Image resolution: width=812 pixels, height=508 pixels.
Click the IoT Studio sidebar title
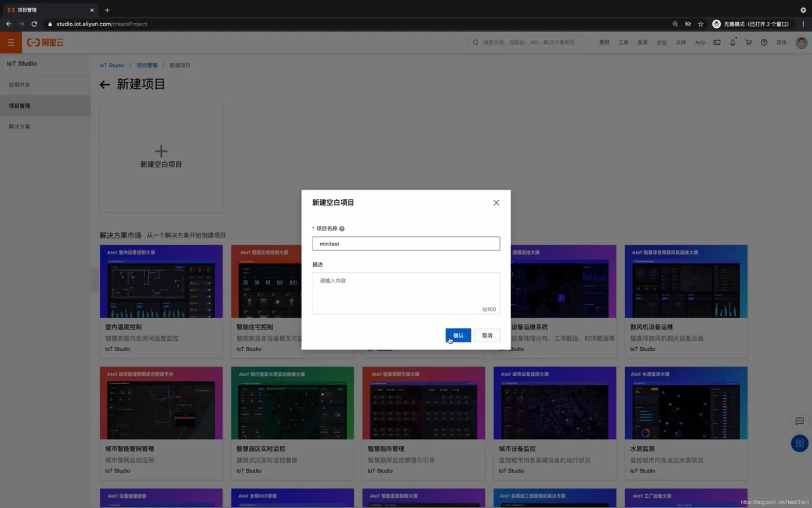(x=21, y=64)
